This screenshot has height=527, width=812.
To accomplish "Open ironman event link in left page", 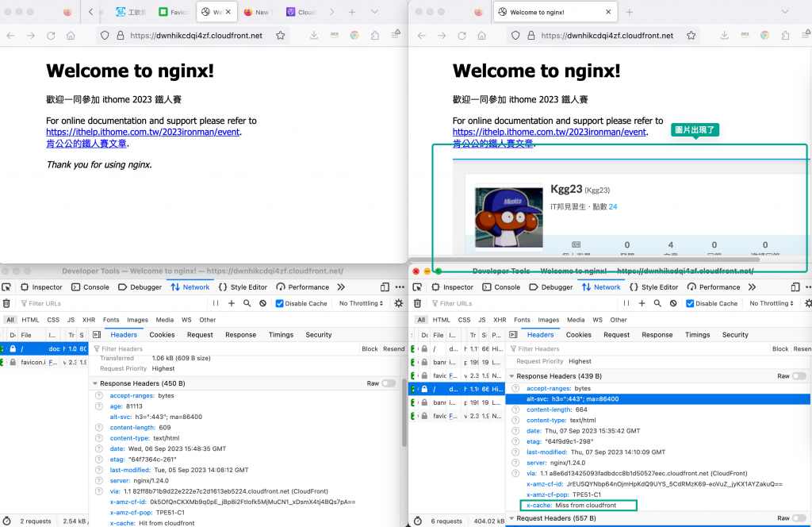I will [x=143, y=132].
